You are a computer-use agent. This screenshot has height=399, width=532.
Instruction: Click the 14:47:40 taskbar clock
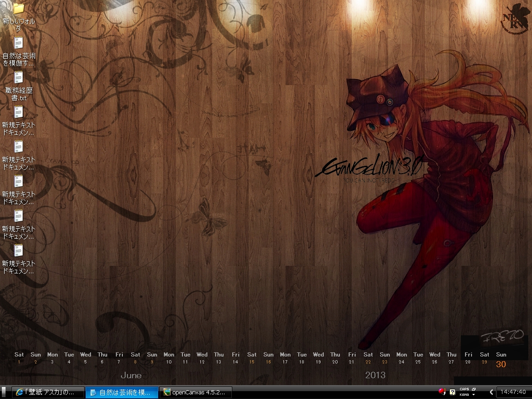coord(513,392)
